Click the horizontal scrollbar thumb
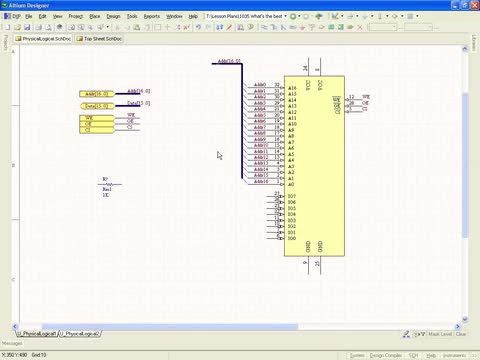 170,327
